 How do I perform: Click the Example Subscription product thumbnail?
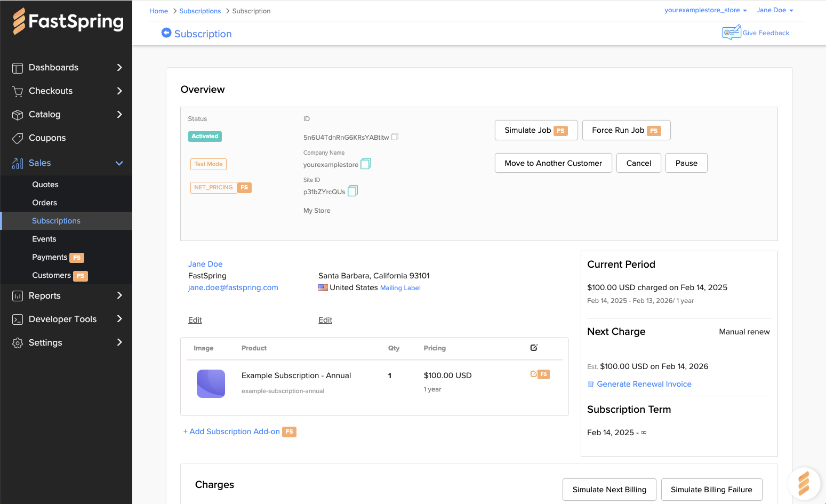[x=211, y=383]
